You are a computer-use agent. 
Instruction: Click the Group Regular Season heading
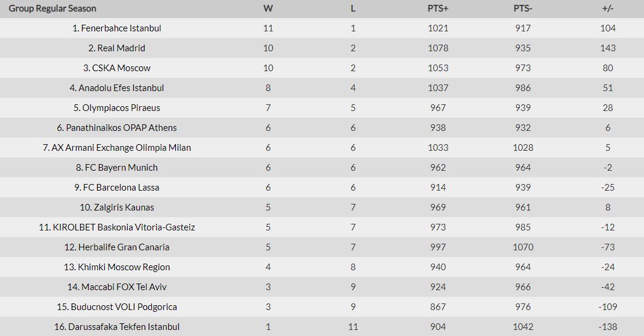52,8
